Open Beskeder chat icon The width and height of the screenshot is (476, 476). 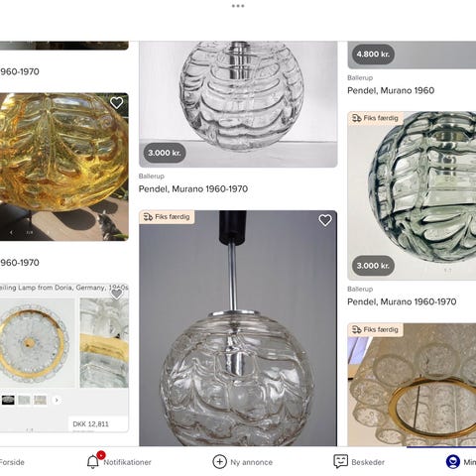click(x=340, y=461)
